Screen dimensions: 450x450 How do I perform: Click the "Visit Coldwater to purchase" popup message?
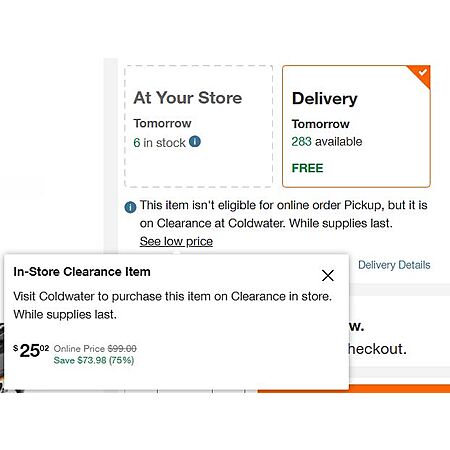tap(172, 305)
